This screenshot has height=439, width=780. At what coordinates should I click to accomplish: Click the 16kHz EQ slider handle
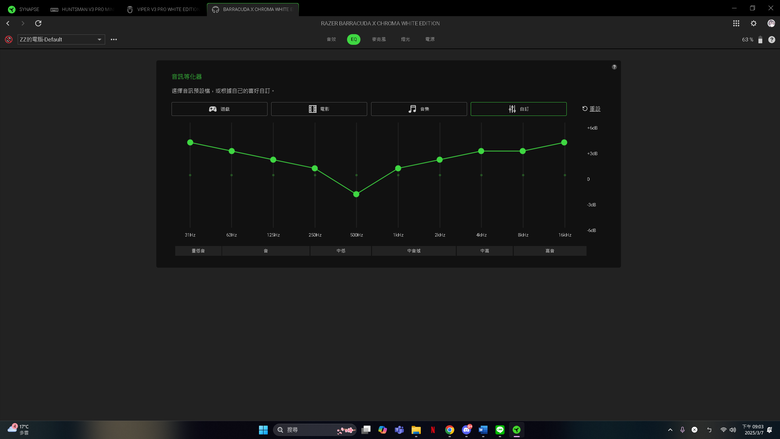coord(564,143)
